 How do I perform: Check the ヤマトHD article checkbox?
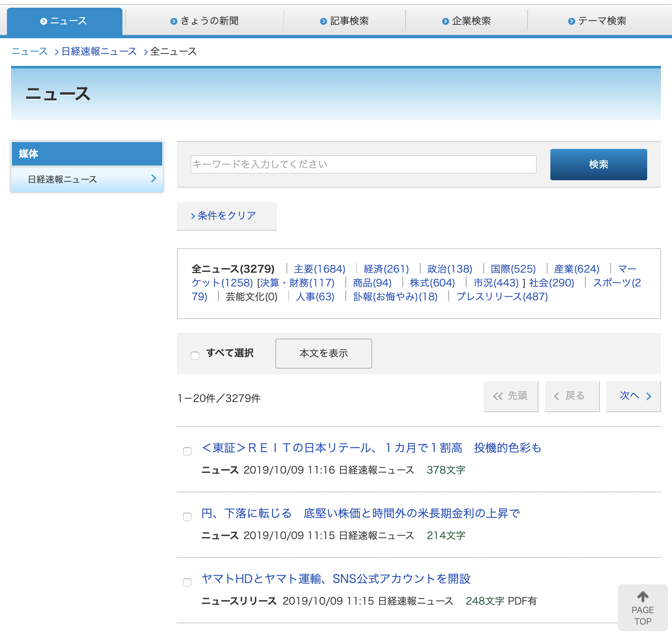pyautogui.click(x=187, y=582)
